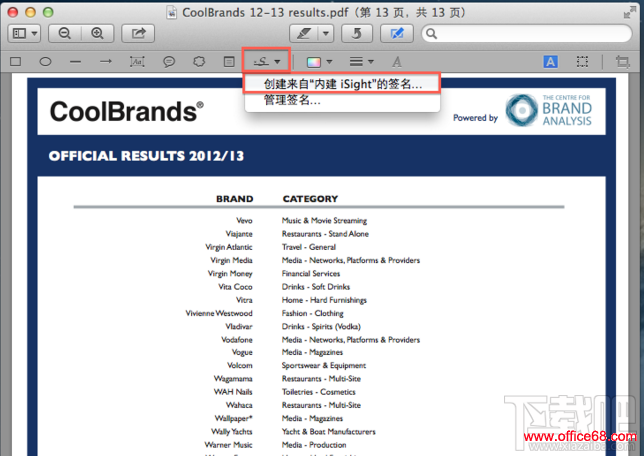Viewport: 644px width, 456px height.
Task: Rotate the page with rotate button
Action: pyautogui.click(x=356, y=33)
